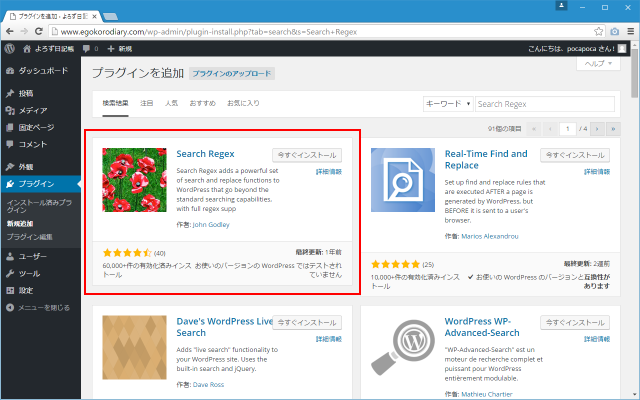Click the plus 新規 item in admin bar

120,49
